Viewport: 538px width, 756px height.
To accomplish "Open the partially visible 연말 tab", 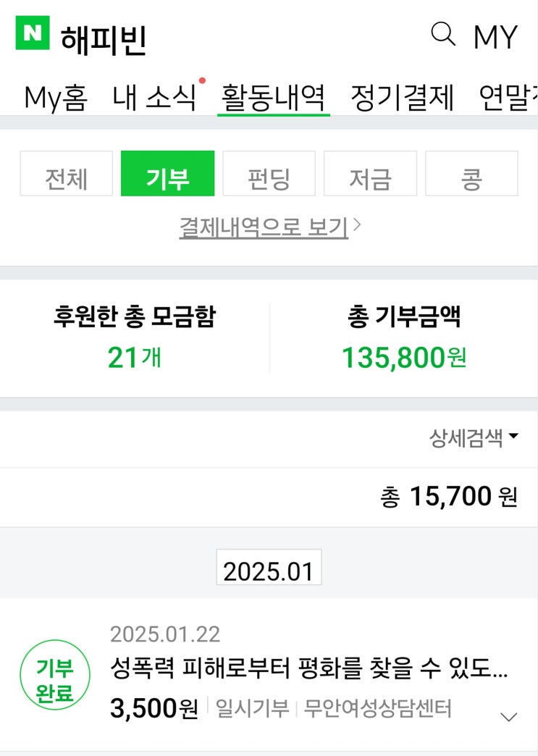I will coord(508,97).
